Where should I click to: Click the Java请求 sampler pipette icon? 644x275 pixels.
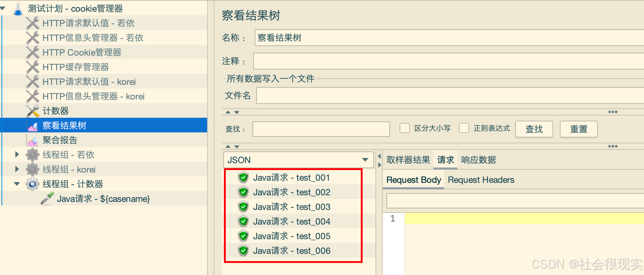tap(47, 199)
